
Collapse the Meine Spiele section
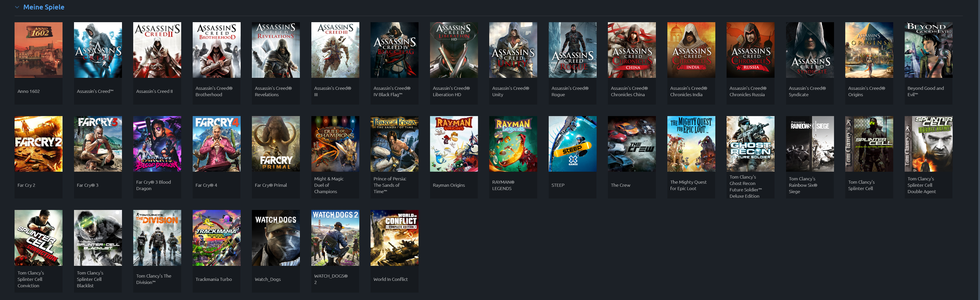17,7
